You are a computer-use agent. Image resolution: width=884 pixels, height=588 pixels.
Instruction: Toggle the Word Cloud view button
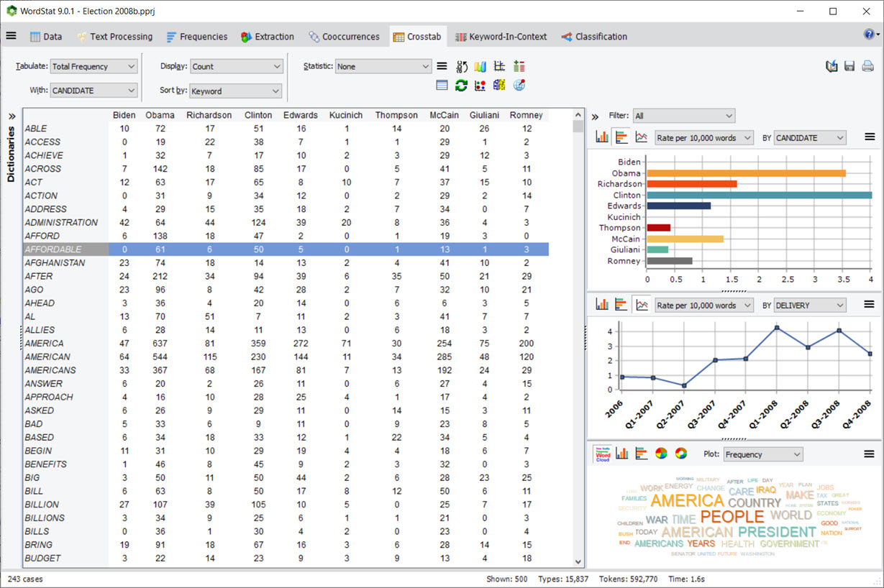pos(602,454)
